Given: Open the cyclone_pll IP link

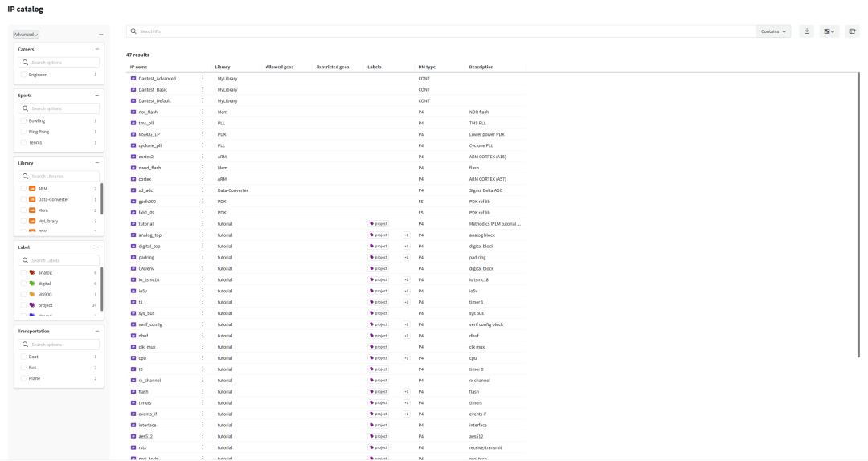Looking at the screenshot, I should 150,145.
